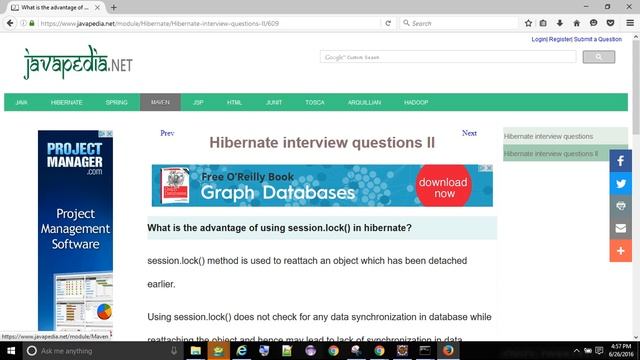Focus the Google Custom Search field
This screenshot has width=640, height=360.
coord(448,57)
